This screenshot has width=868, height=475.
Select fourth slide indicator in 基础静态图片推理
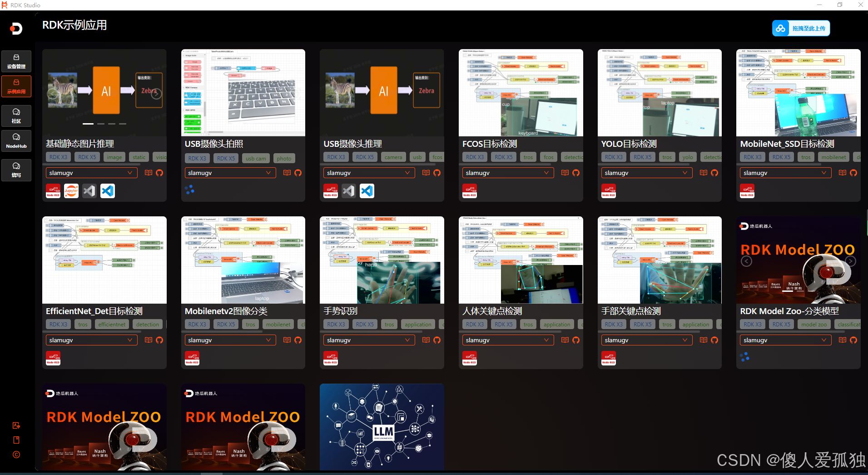click(x=123, y=124)
